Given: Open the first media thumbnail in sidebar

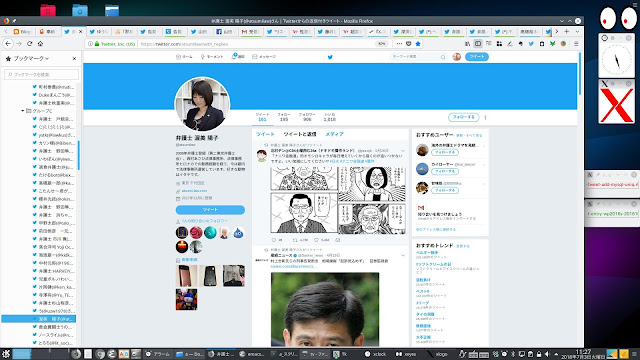Looking at the screenshot, I should coord(187,276).
